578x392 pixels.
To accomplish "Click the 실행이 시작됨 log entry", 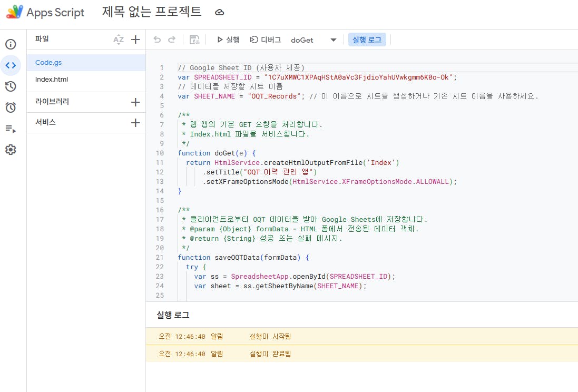I will (x=362, y=336).
